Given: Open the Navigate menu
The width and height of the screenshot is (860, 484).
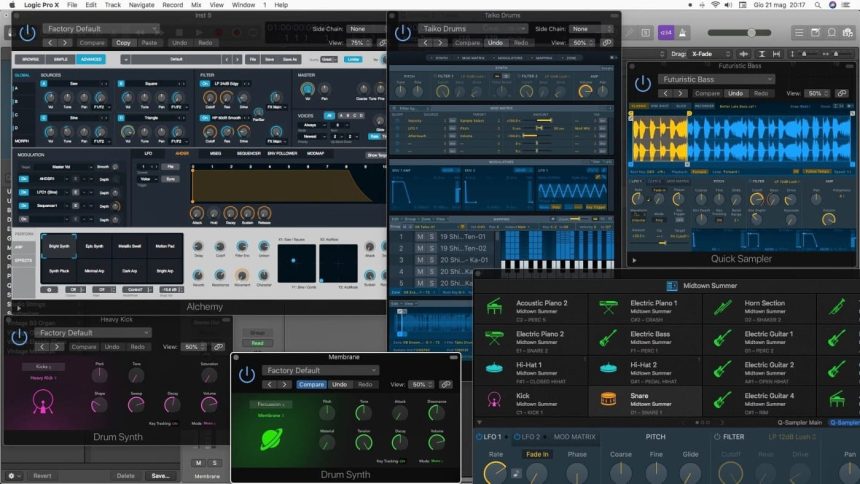Looking at the screenshot, I should [141, 5].
